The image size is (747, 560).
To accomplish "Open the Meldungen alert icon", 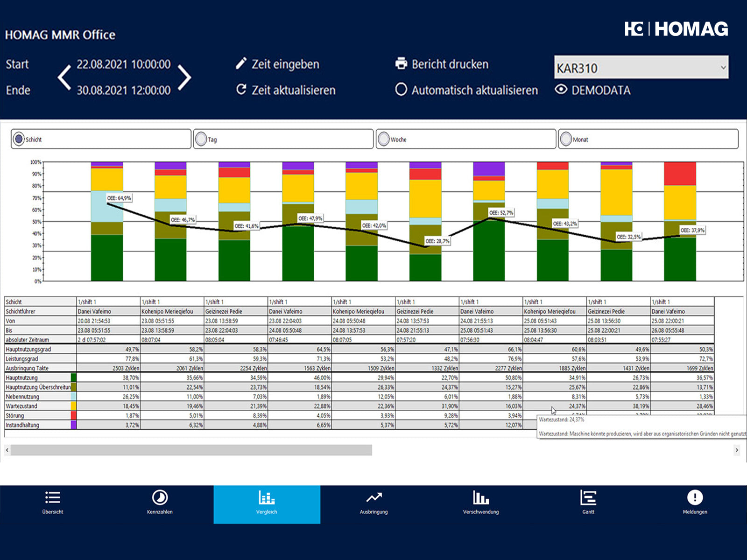I will [695, 498].
